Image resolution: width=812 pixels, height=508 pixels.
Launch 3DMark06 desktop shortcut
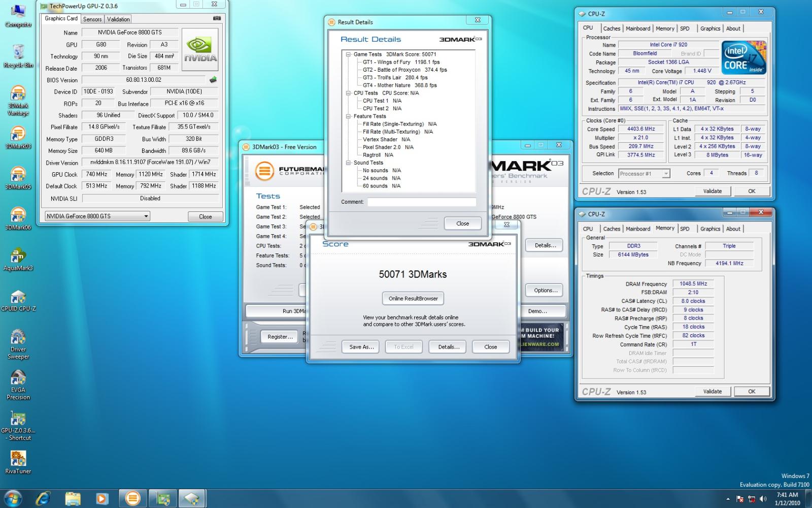pyautogui.click(x=18, y=218)
